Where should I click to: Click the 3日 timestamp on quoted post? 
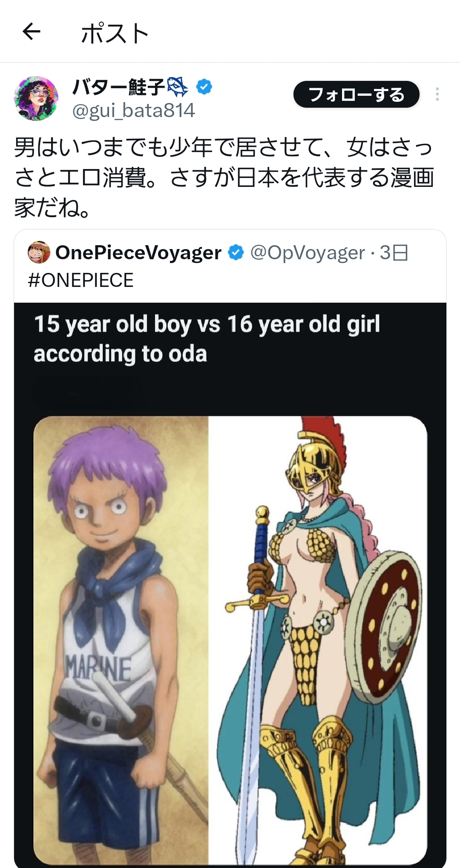pyautogui.click(x=394, y=253)
